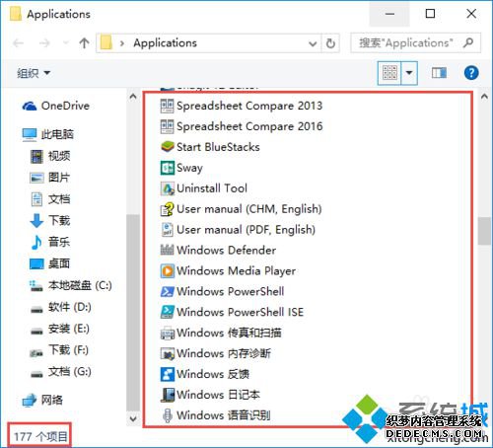Click the Windows 反馈 icon
This screenshot has height=448, width=493.
pos(167,374)
